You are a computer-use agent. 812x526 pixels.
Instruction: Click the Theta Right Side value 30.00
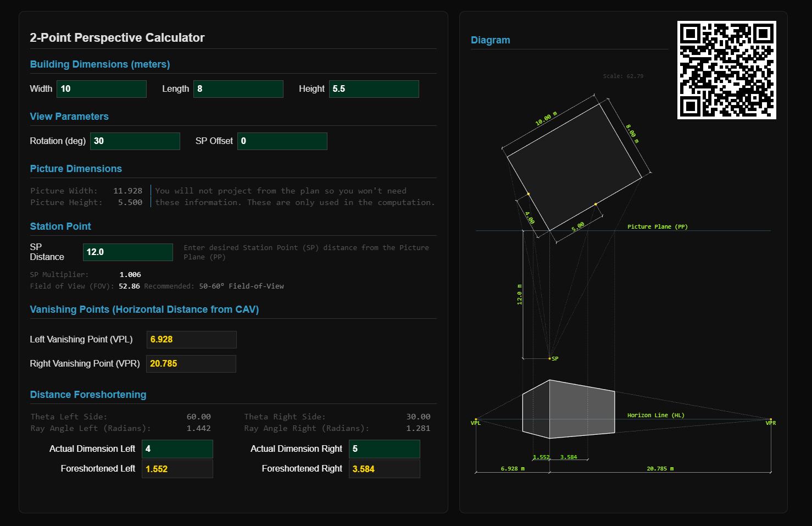coord(418,417)
